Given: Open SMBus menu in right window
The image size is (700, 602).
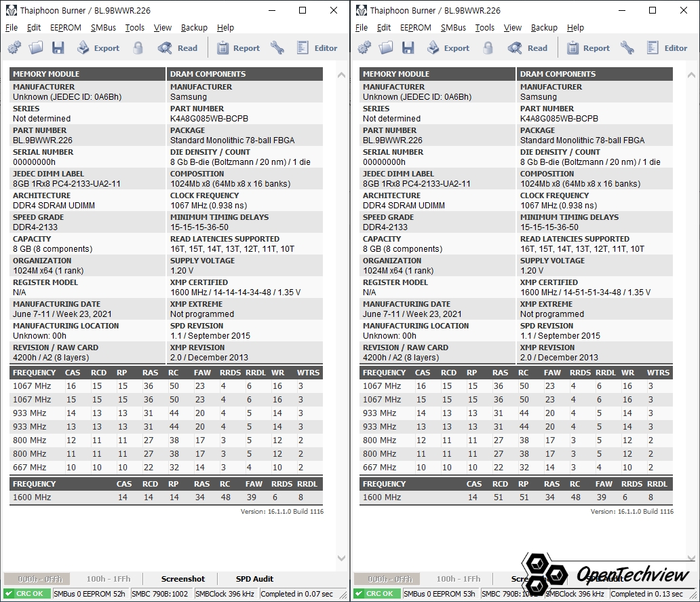Looking at the screenshot, I should pos(453,27).
